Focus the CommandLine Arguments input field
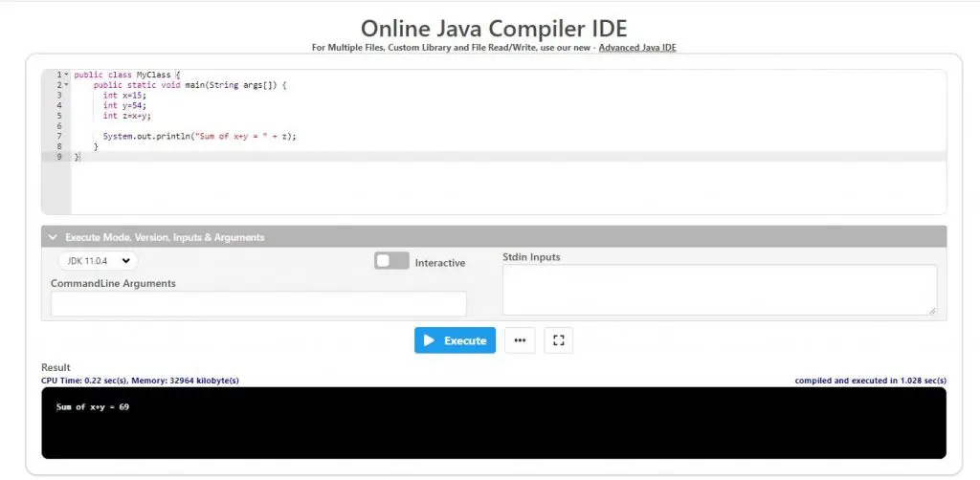The image size is (980, 480). [x=258, y=304]
